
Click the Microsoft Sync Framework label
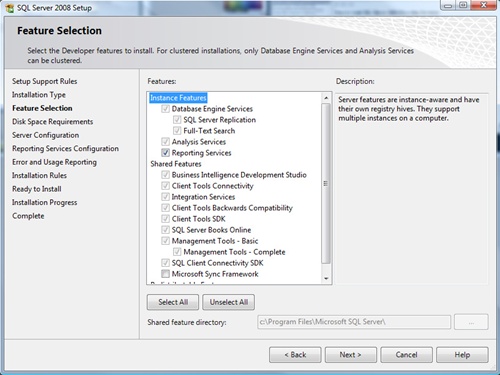(x=215, y=274)
